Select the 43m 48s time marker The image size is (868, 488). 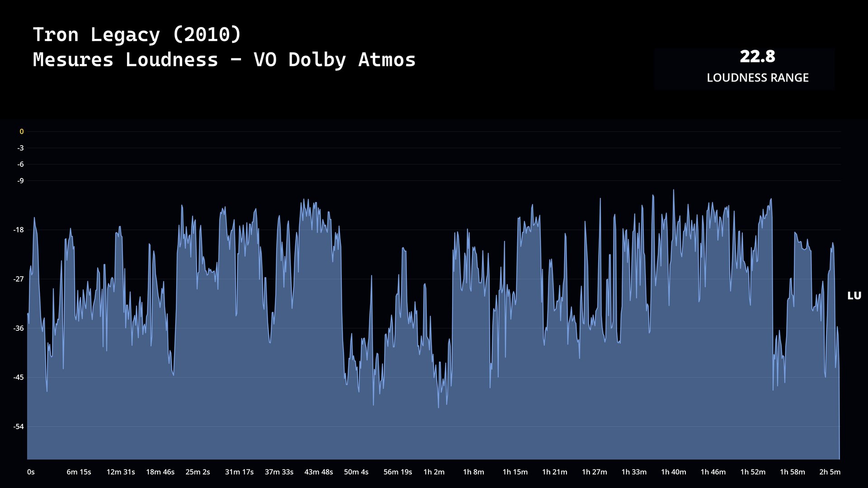(318, 472)
